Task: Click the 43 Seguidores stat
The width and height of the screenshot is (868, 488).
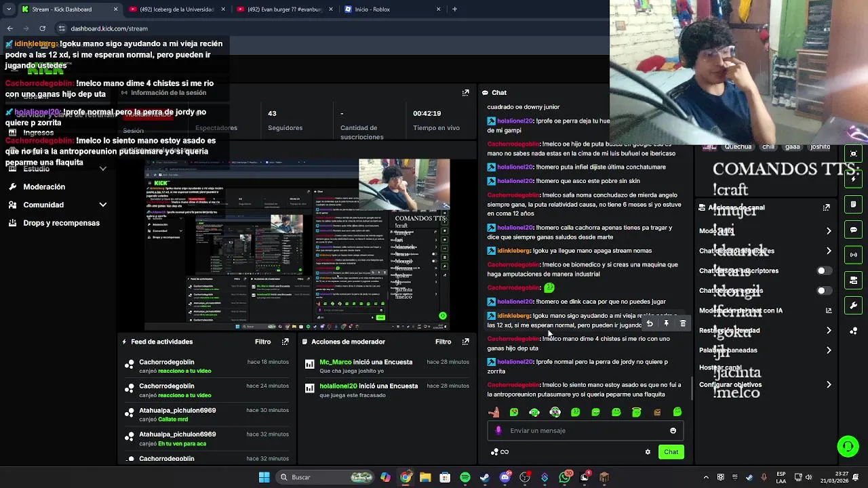Action: click(285, 120)
